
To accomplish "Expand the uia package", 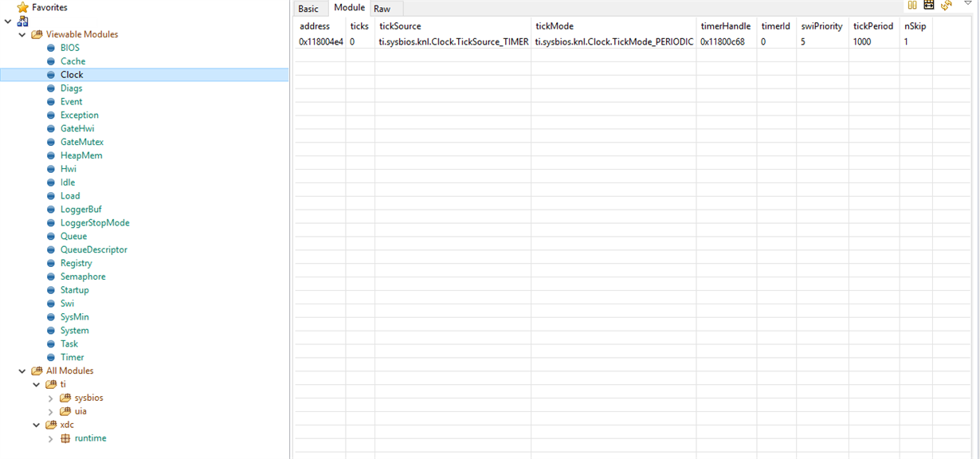I will (51, 411).
